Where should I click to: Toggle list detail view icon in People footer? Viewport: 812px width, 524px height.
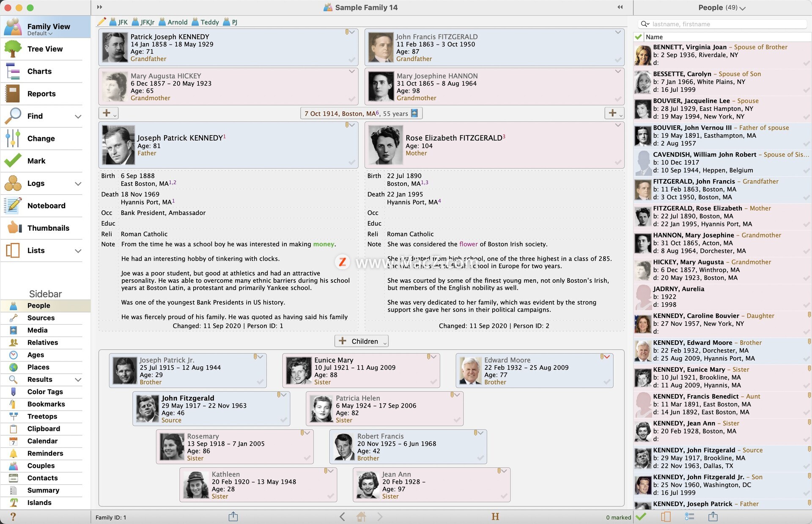point(689,516)
